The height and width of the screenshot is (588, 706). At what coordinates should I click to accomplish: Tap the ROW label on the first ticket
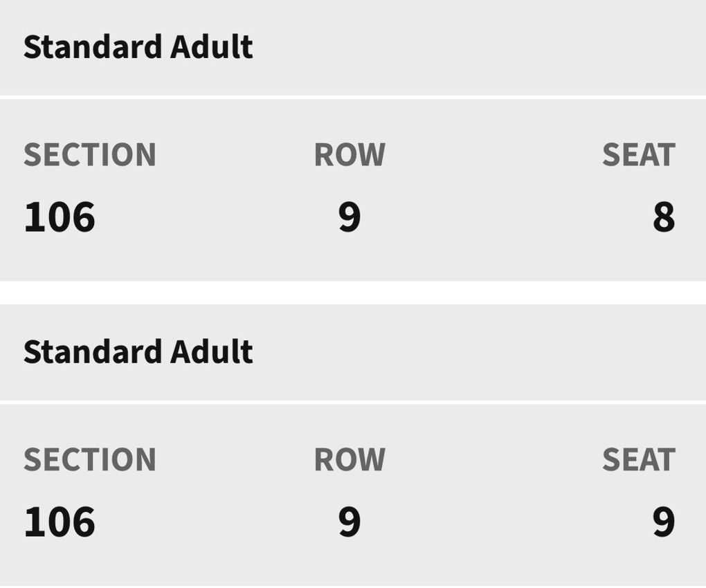350,154
